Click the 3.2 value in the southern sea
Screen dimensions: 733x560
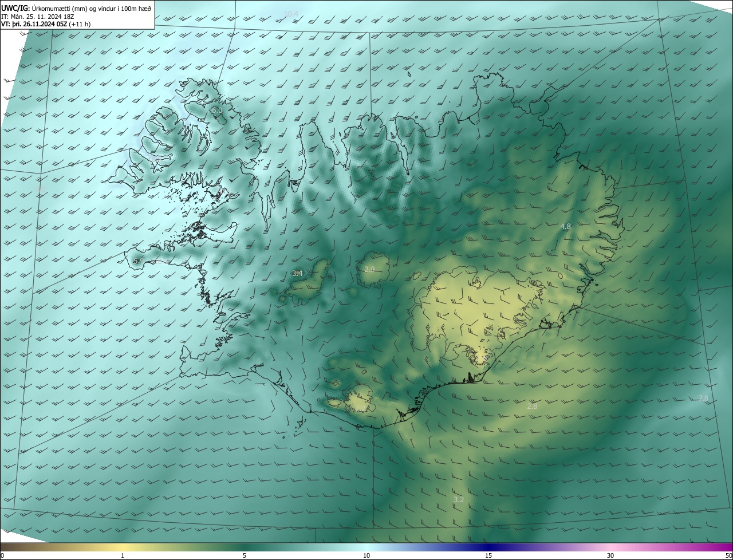point(459,499)
